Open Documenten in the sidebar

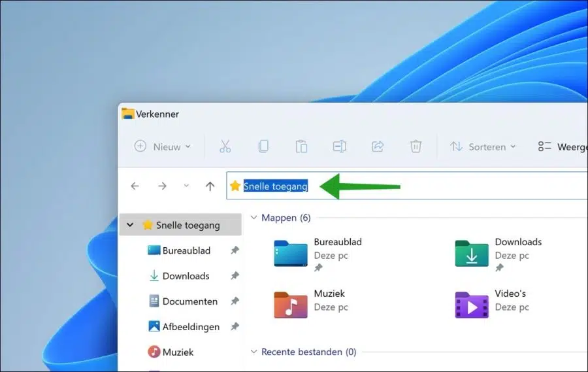click(x=183, y=301)
